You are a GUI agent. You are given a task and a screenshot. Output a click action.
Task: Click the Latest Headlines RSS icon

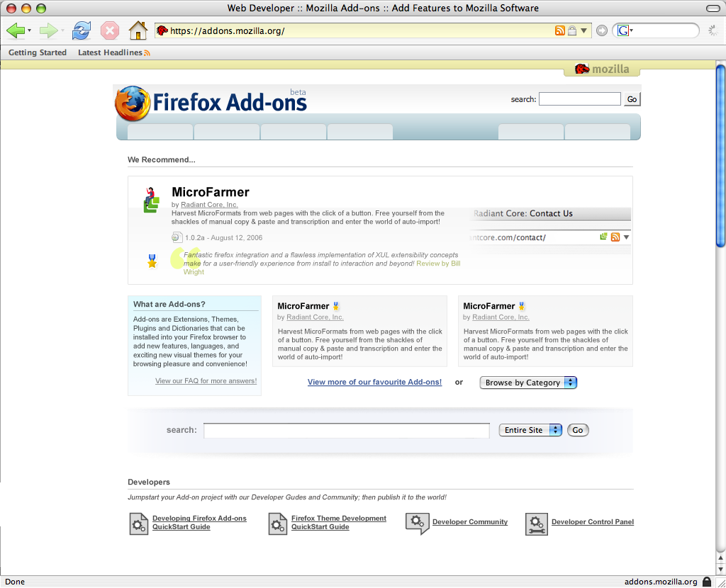coord(147,53)
